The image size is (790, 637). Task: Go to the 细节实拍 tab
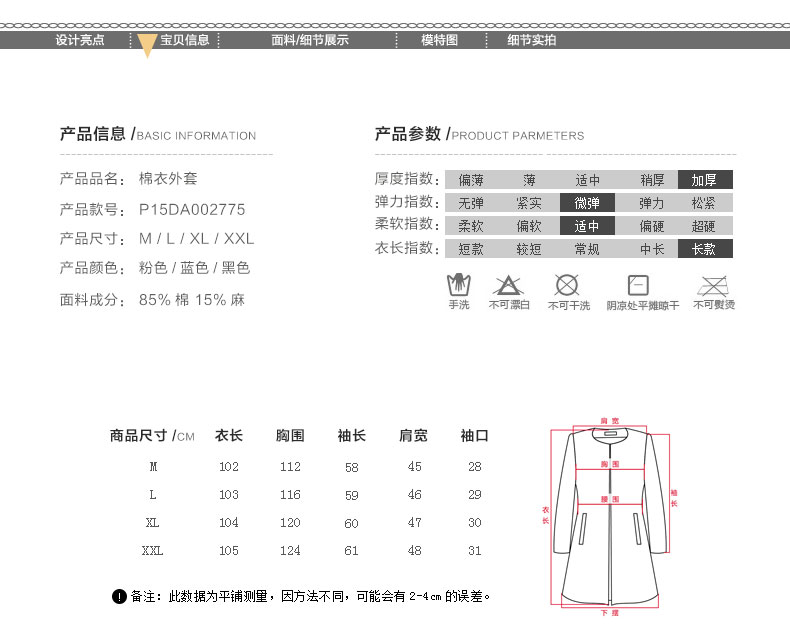coord(532,40)
